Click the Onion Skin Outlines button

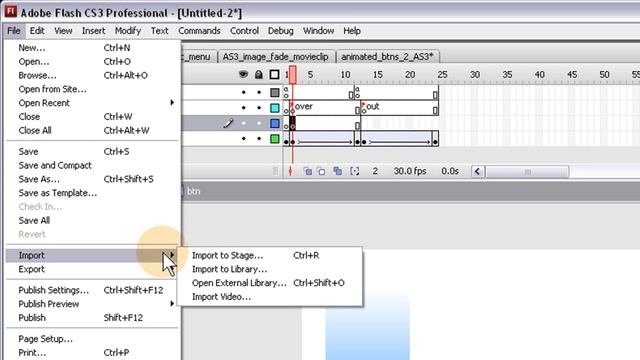(322, 171)
